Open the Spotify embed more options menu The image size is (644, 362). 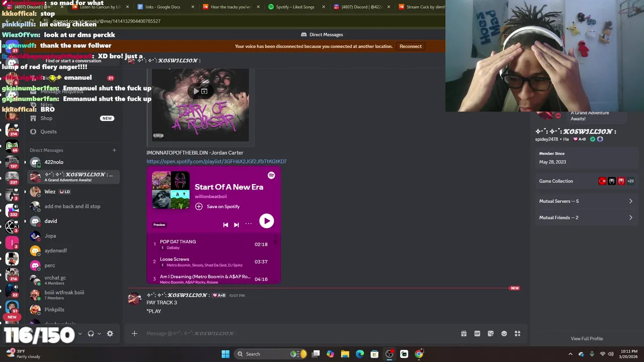click(249, 224)
